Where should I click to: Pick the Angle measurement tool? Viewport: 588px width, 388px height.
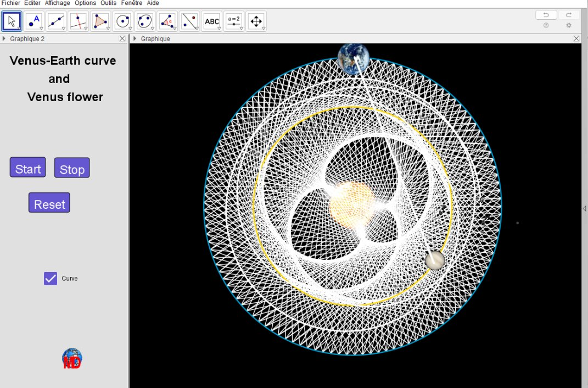coord(167,21)
